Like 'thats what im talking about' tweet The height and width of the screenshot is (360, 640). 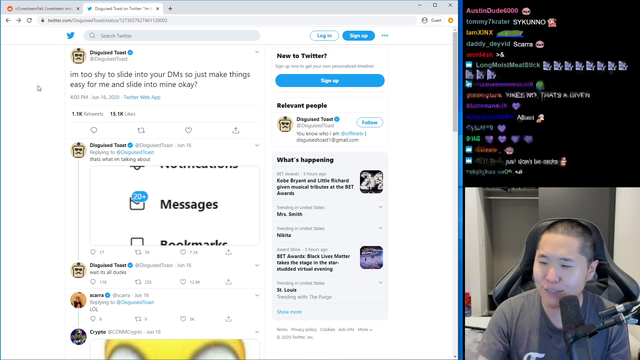183,252
